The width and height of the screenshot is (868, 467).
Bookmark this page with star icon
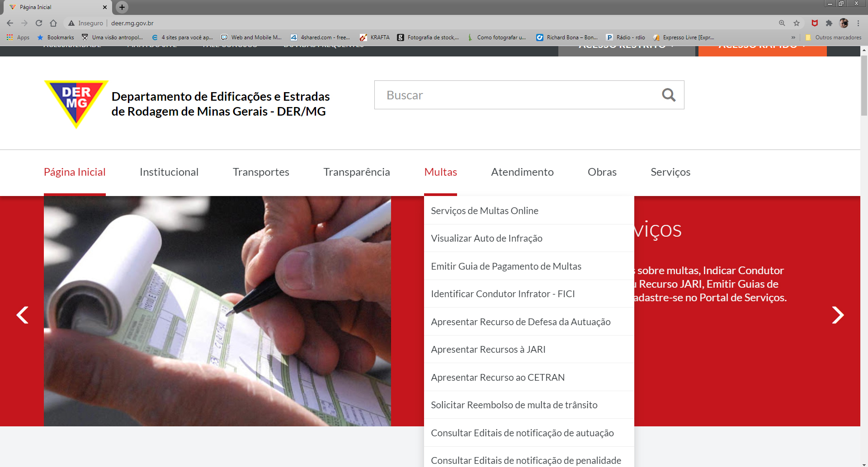(797, 23)
